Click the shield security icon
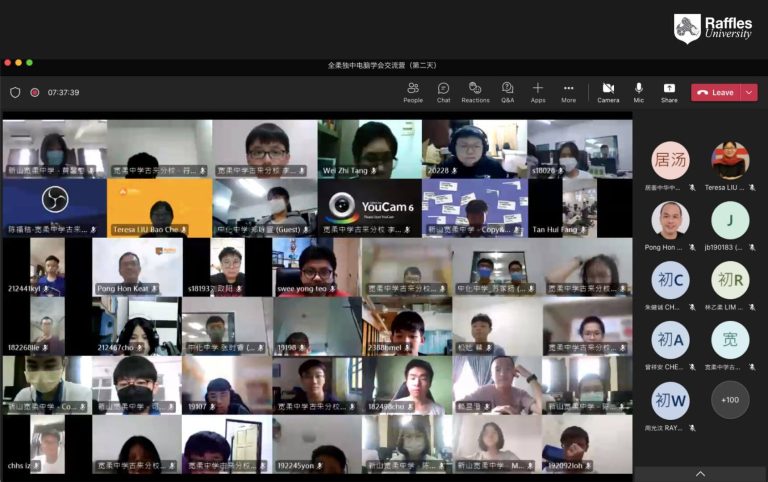The height and width of the screenshot is (482, 768). point(15,92)
